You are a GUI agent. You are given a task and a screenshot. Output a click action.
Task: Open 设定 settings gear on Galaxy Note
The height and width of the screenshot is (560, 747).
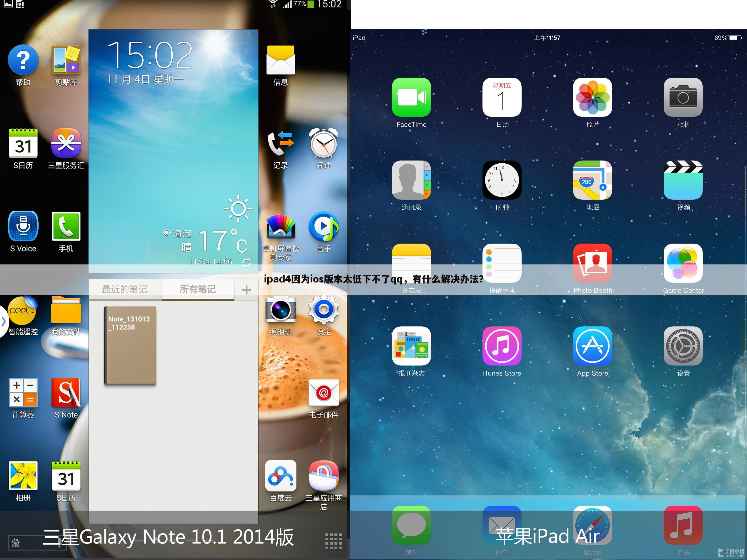point(323,309)
